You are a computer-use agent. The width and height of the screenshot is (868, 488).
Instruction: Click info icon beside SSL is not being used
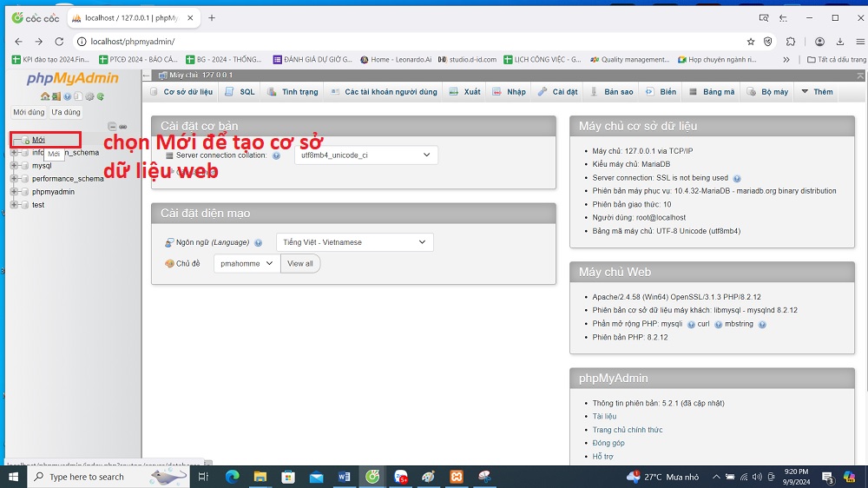coord(737,178)
